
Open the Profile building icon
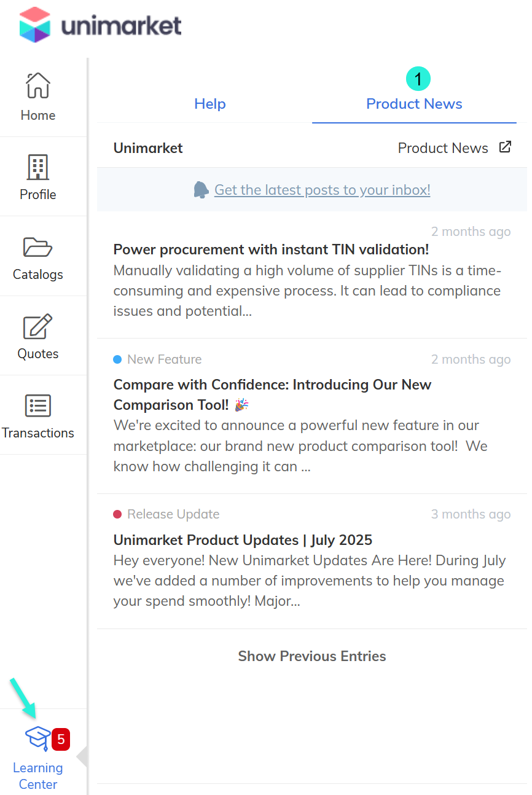pyautogui.click(x=37, y=166)
